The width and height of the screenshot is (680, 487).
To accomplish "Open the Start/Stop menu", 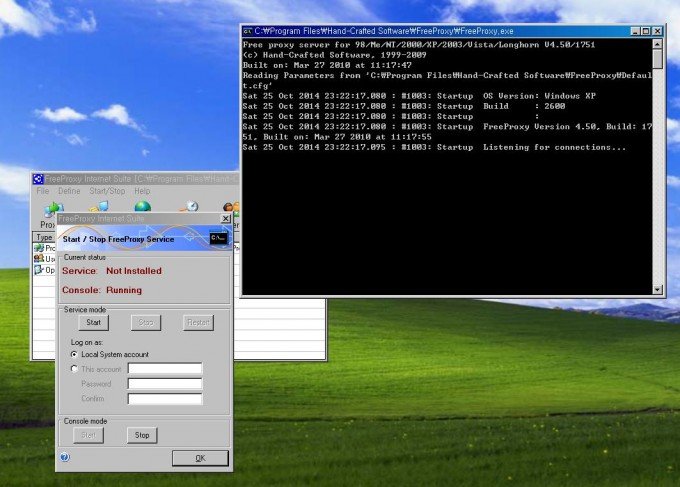I will tap(107, 191).
